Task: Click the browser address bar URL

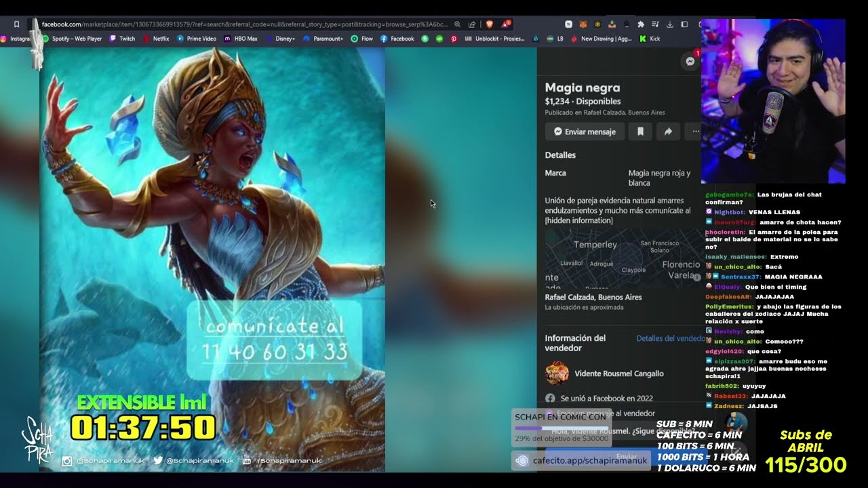Action: (244, 24)
